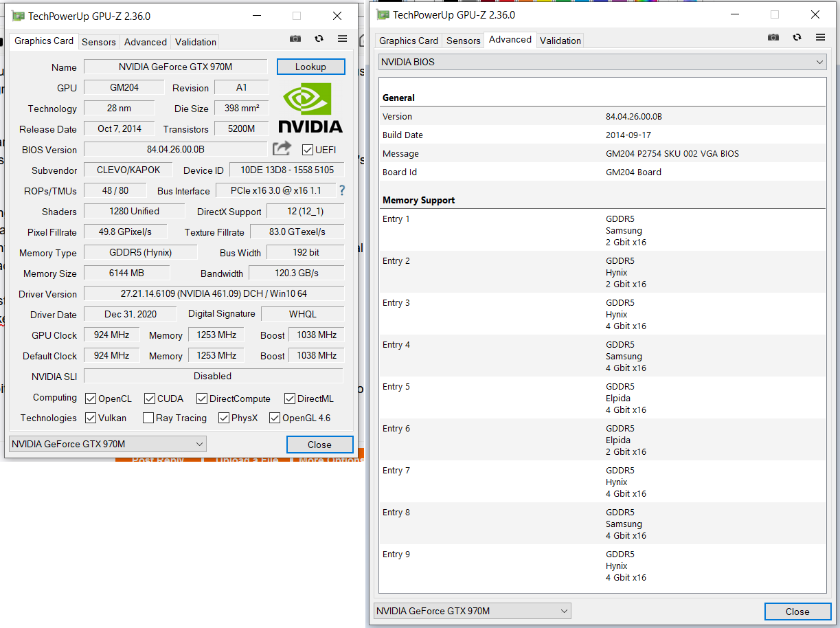Switch to Advanced tab in left window
Screen dimensions: 840x628
146,42
